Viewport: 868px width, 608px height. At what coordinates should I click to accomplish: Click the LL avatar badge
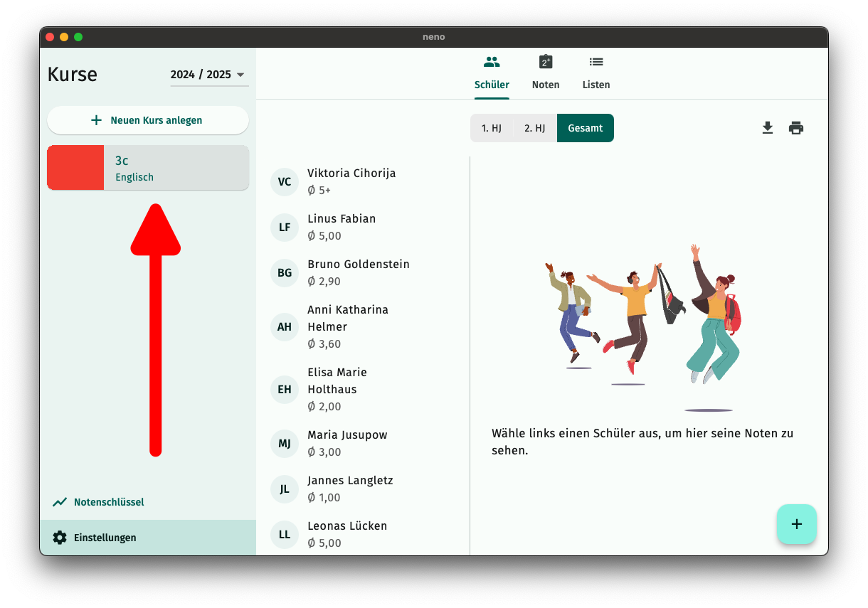(x=285, y=534)
